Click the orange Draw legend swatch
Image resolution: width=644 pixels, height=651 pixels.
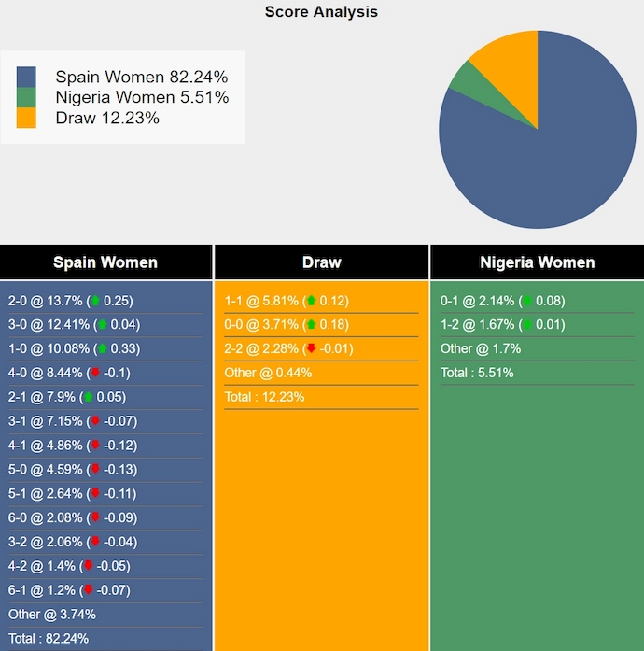click(x=26, y=118)
